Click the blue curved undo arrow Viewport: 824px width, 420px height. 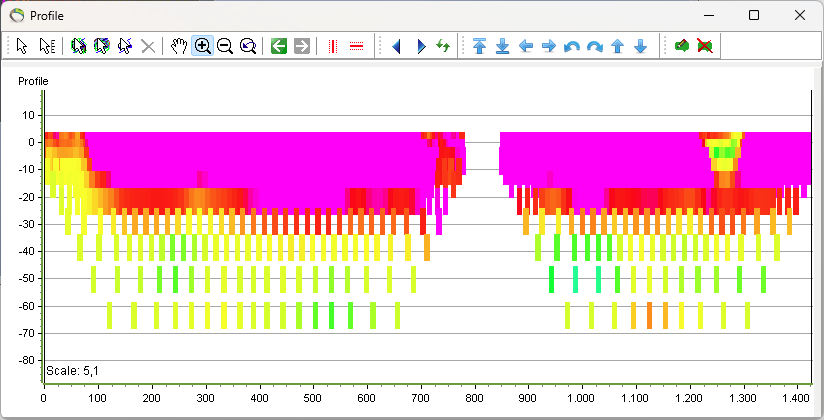click(x=572, y=46)
